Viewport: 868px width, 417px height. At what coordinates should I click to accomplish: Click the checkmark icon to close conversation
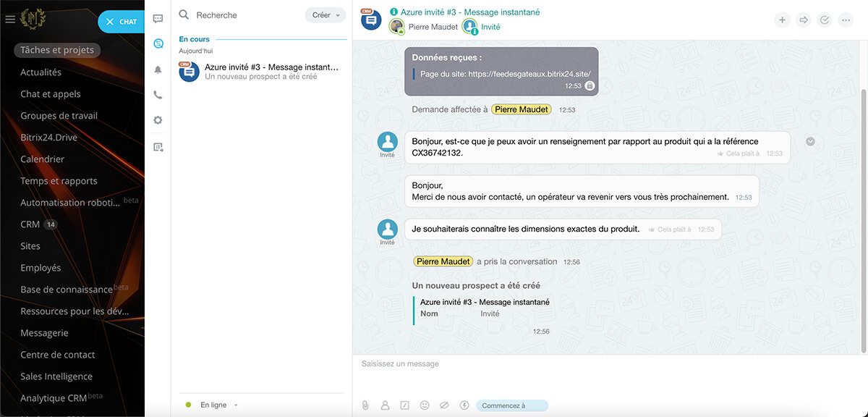825,20
